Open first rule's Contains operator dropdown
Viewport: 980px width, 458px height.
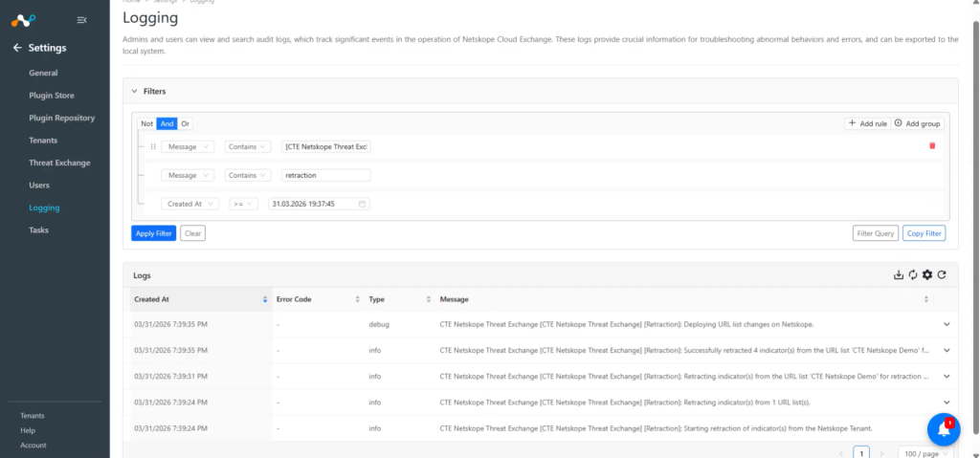point(248,147)
